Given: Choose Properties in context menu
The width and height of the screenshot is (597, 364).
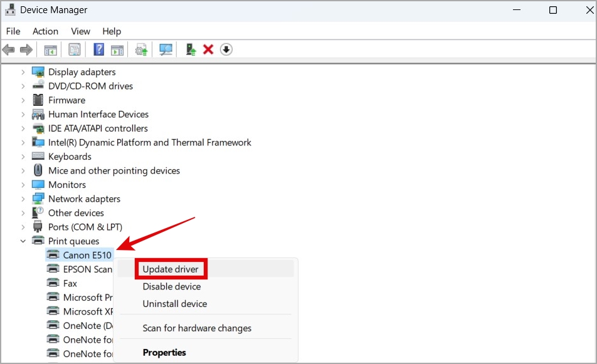Looking at the screenshot, I should pyautogui.click(x=206, y=353).
